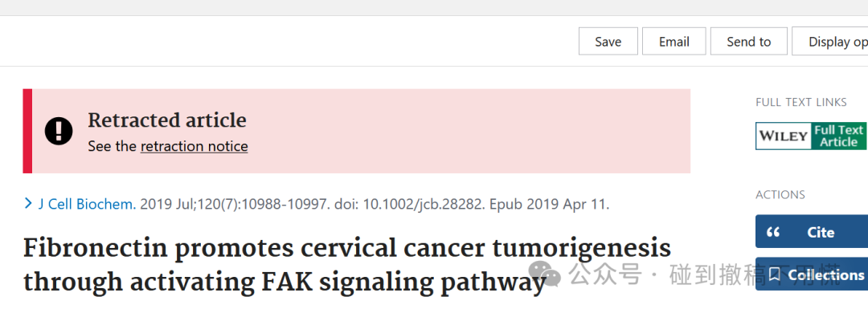Image resolution: width=868 pixels, height=309 pixels.
Task: Click the Cite button
Action: point(812,232)
